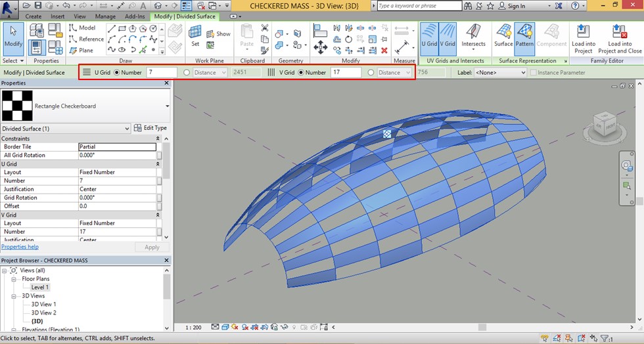Collapse Floor Plans tree node

tap(14, 279)
